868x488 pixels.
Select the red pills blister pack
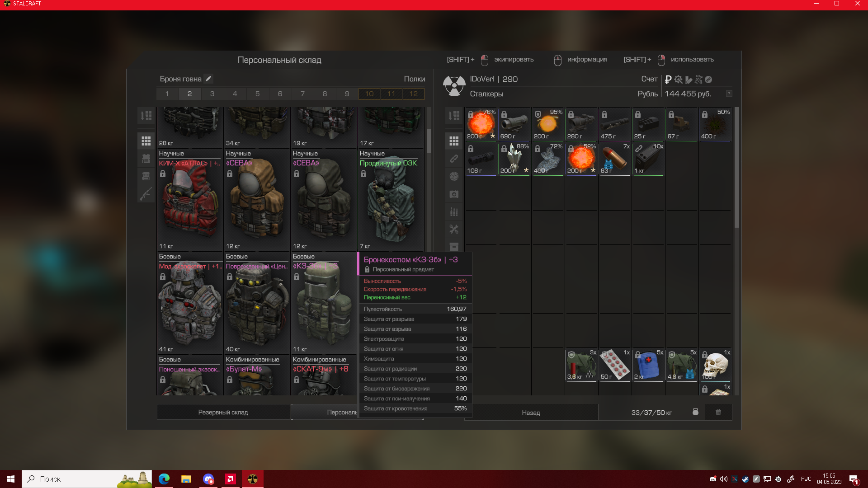pyautogui.click(x=615, y=365)
